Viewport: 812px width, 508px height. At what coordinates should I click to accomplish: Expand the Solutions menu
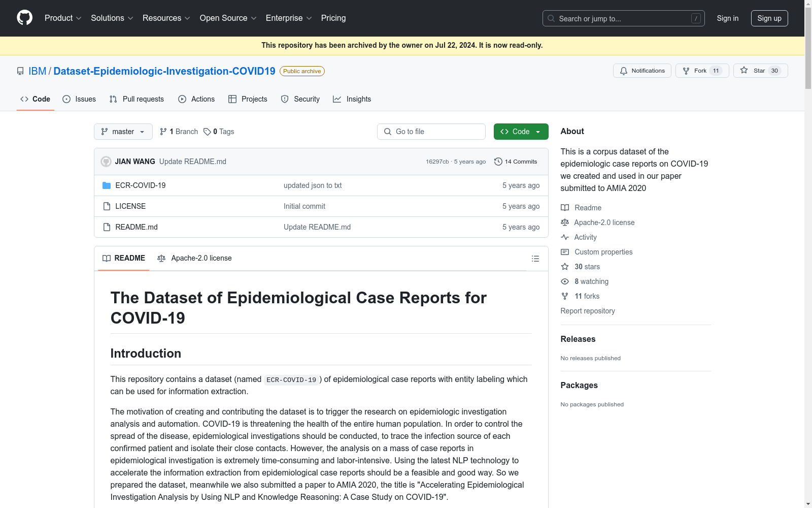[x=112, y=18]
